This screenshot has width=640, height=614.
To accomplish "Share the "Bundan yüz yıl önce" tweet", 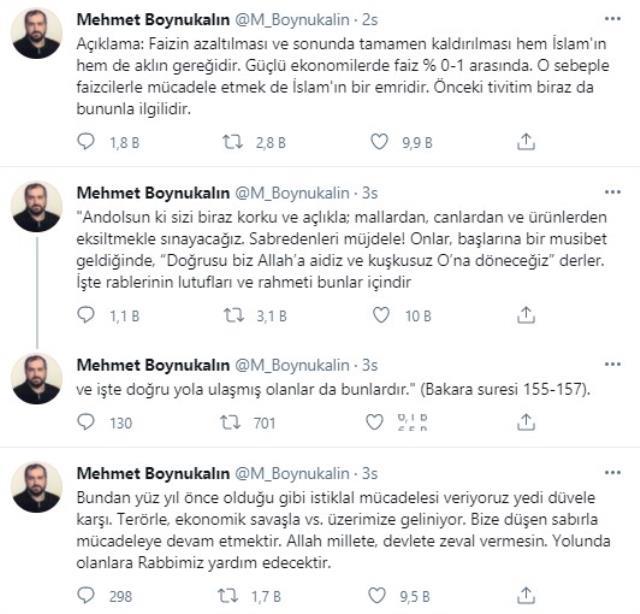I will pyautogui.click(x=526, y=596).
